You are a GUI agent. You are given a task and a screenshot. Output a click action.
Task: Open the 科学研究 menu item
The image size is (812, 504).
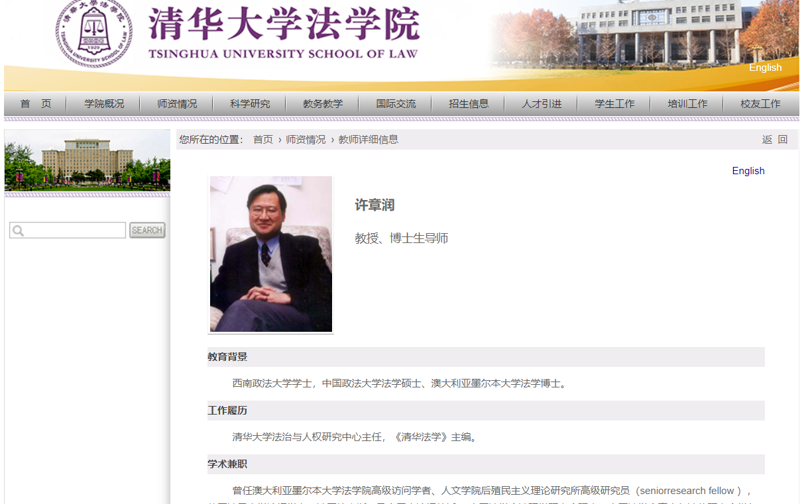pos(250,104)
